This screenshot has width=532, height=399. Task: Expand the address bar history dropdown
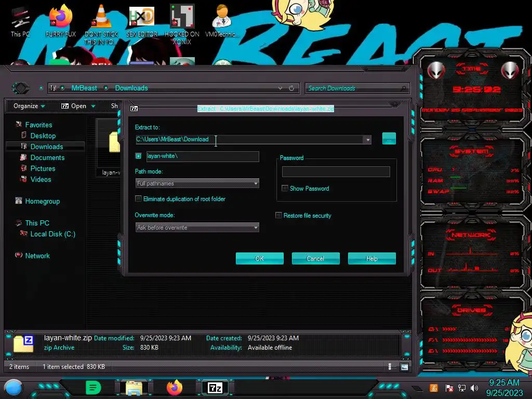click(280, 88)
